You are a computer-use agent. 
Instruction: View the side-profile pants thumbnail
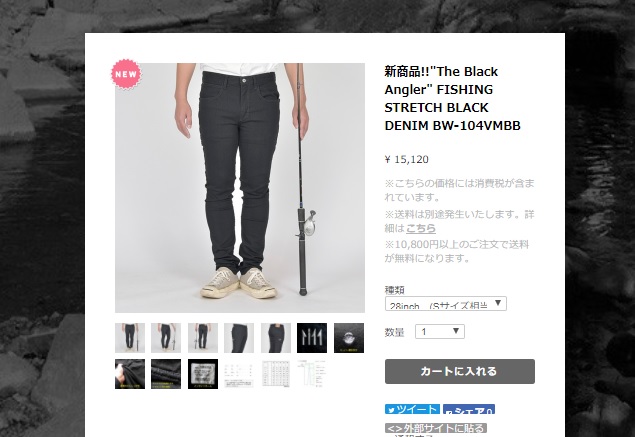tap(239, 338)
